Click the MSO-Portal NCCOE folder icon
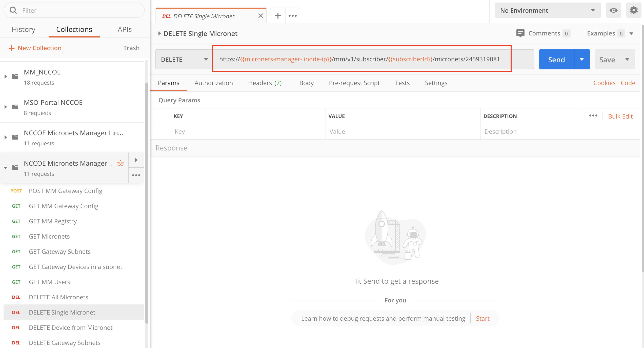Screen dimensions: 644x348 coord(15,107)
